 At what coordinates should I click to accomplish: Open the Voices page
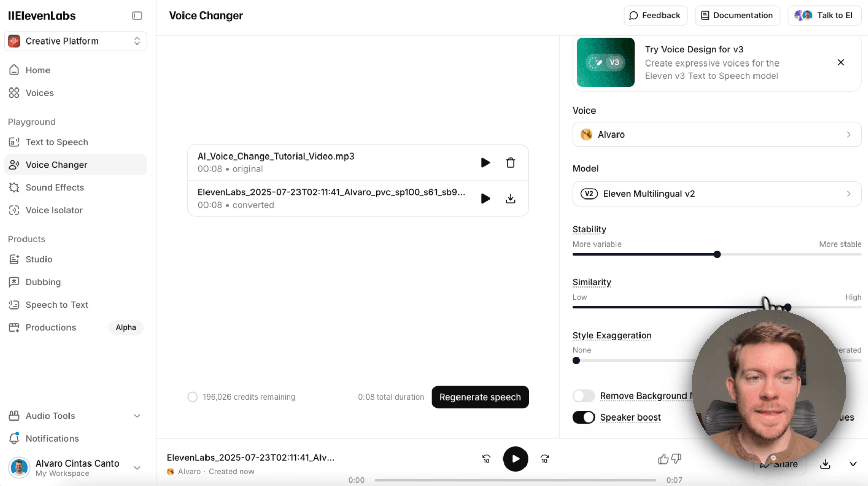pos(76,93)
